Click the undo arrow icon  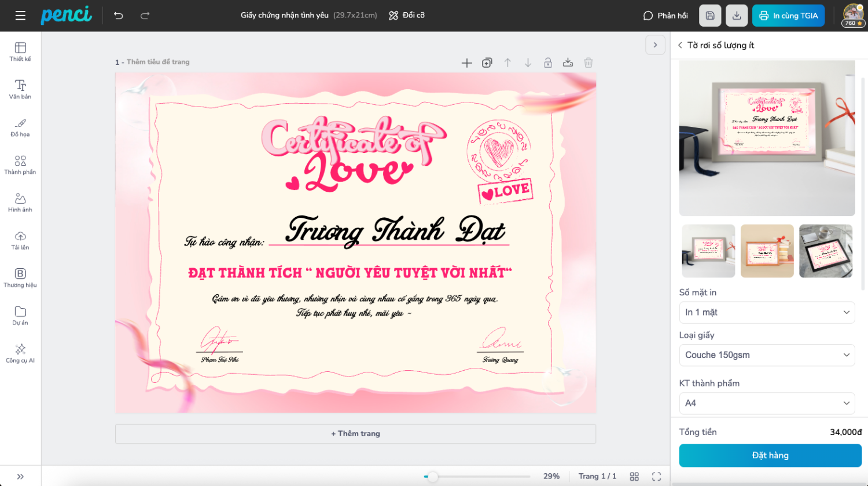tap(119, 16)
